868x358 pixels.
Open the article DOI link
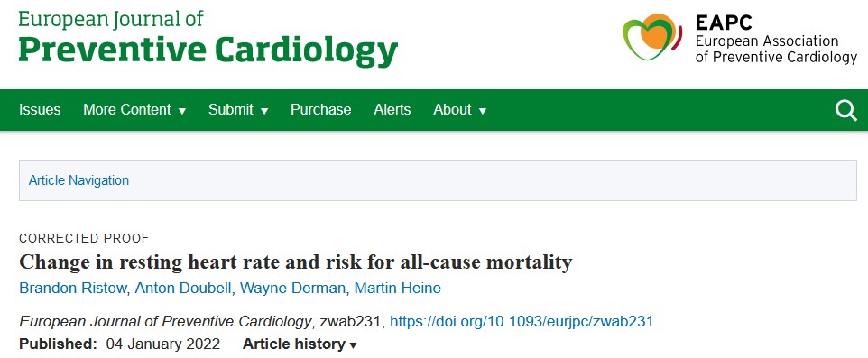[x=522, y=322]
